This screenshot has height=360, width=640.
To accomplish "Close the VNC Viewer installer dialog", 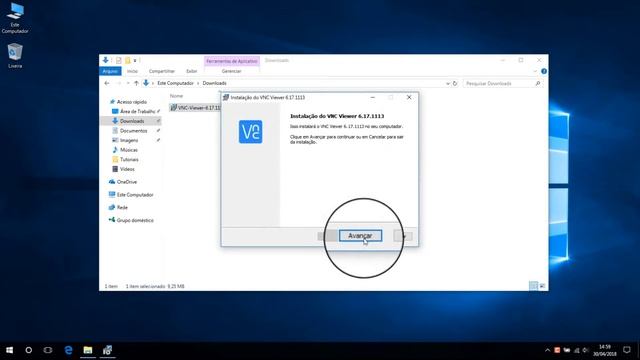I will [x=409, y=97].
